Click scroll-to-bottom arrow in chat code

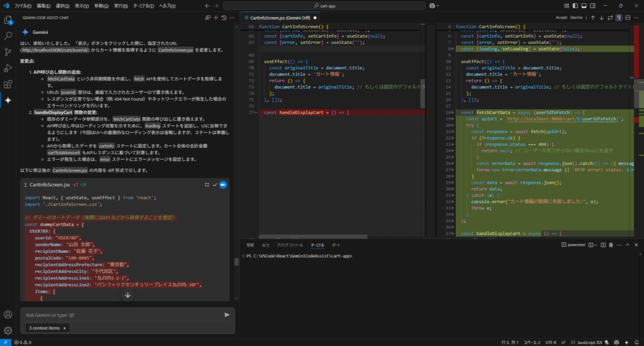[x=128, y=295]
